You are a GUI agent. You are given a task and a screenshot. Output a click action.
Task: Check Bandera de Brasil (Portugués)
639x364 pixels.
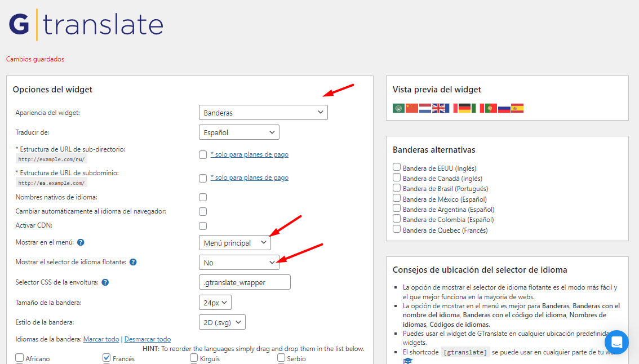point(397,188)
